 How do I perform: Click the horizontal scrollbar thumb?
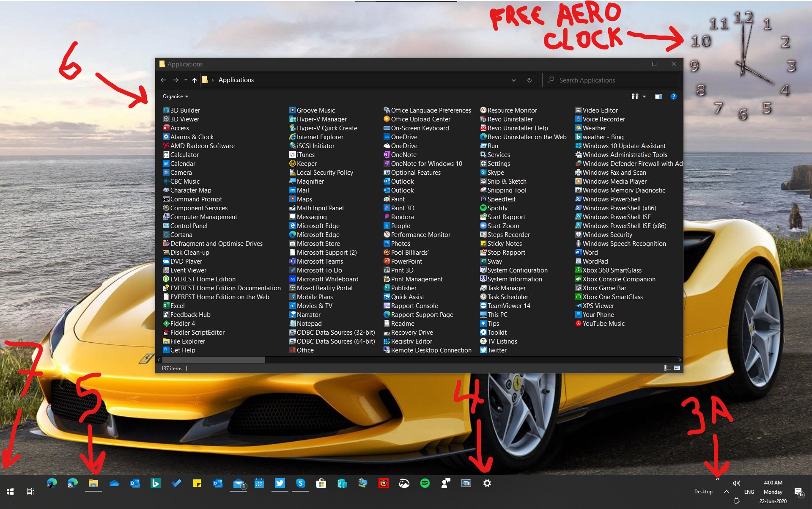pyautogui.click(x=213, y=360)
